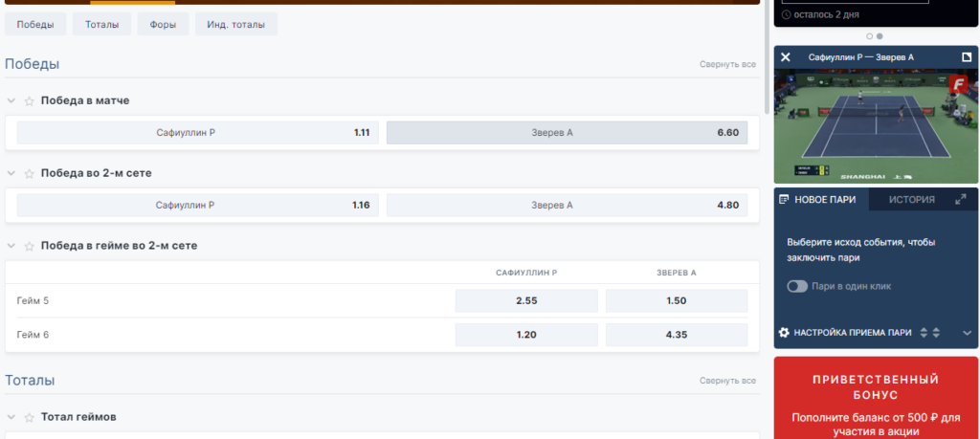980x439 pixels.
Task: Click the Тоталы section heading
Action: pyautogui.click(x=30, y=381)
